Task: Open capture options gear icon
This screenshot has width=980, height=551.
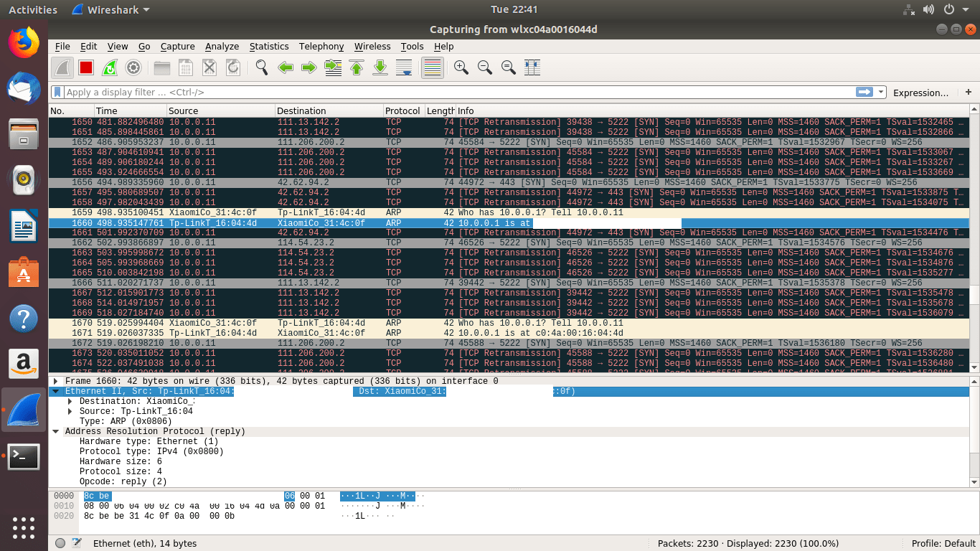Action: tap(133, 67)
